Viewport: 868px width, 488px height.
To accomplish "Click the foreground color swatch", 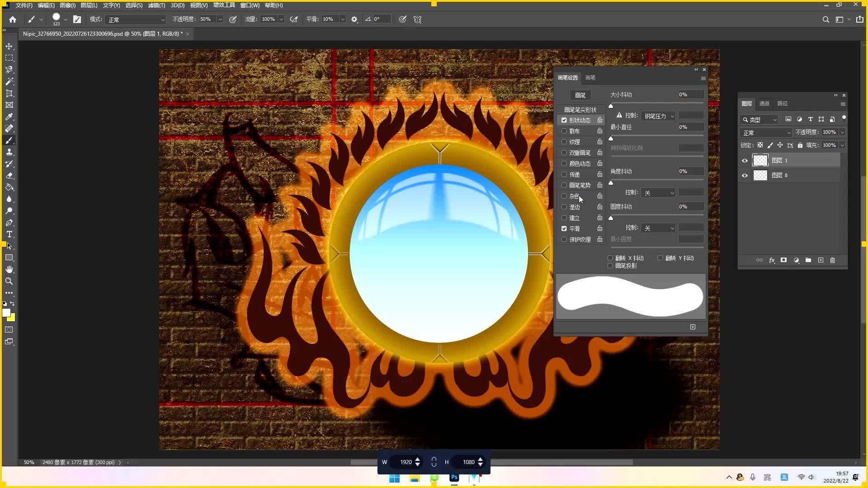I will (x=6, y=313).
